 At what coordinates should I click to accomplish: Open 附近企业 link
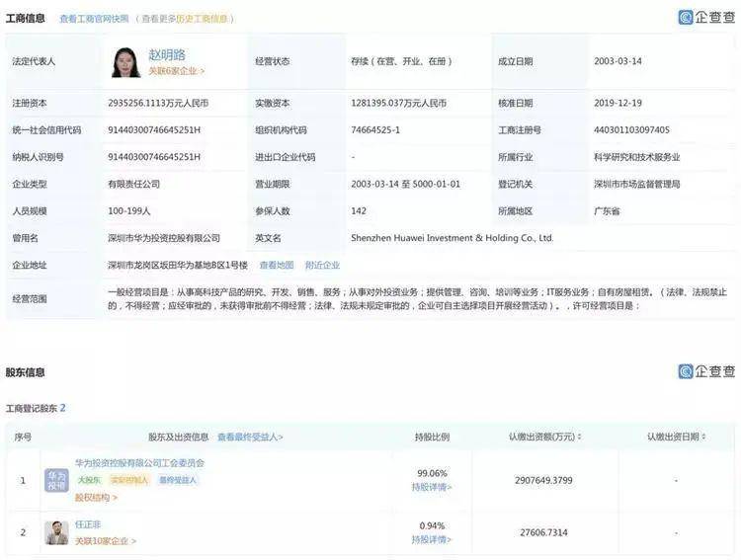pyautogui.click(x=322, y=265)
